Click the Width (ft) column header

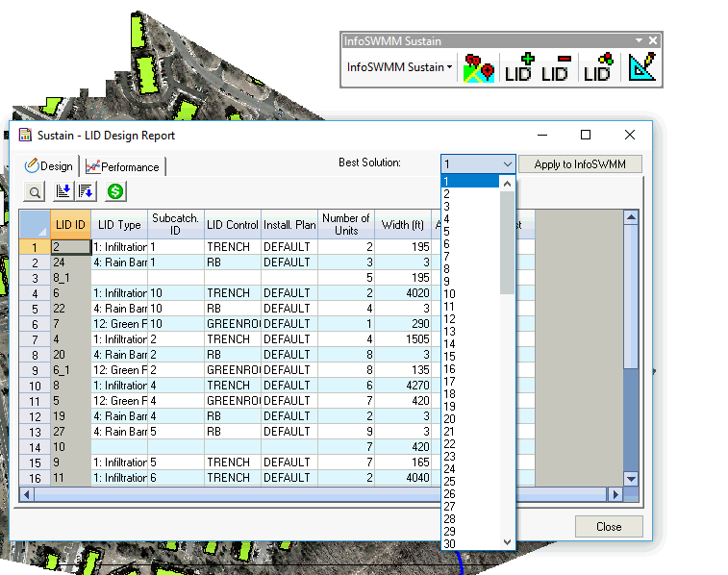(x=403, y=225)
